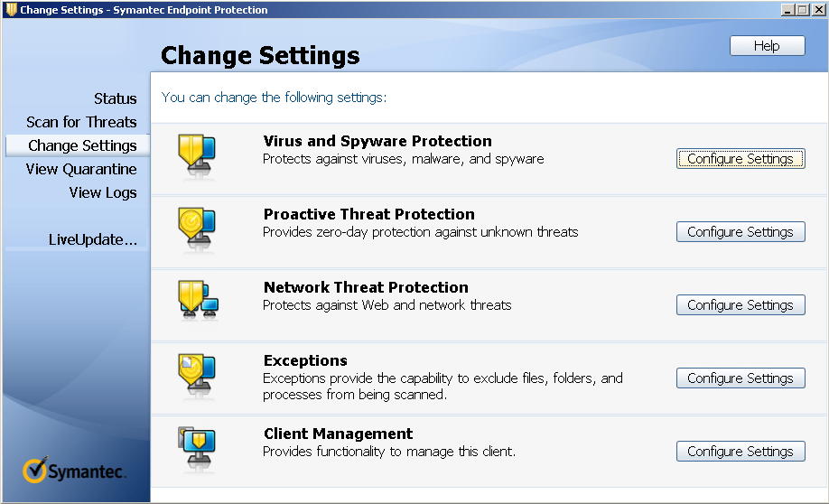Launch LiveUpdate from the sidebar
This screenshot has width=829, height=504.
coord(93,239)
